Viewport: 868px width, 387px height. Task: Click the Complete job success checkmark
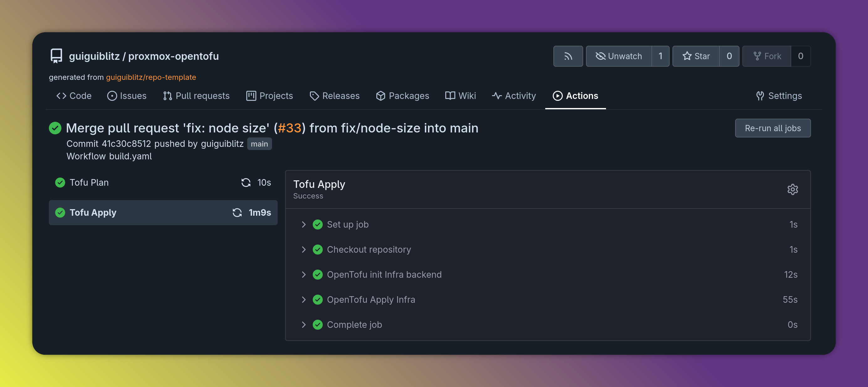point(317,325)
